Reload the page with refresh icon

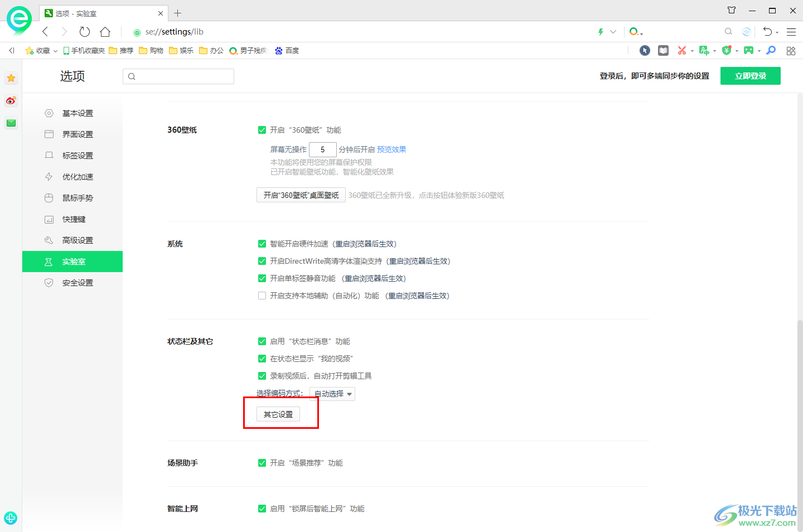pyautogui.click(x=85, y=32)
